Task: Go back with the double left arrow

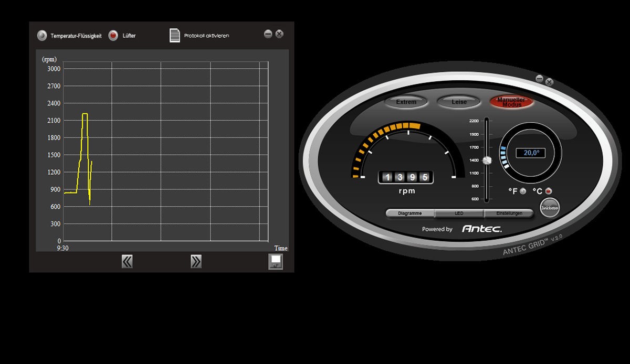Action: (x=127, y=261)
